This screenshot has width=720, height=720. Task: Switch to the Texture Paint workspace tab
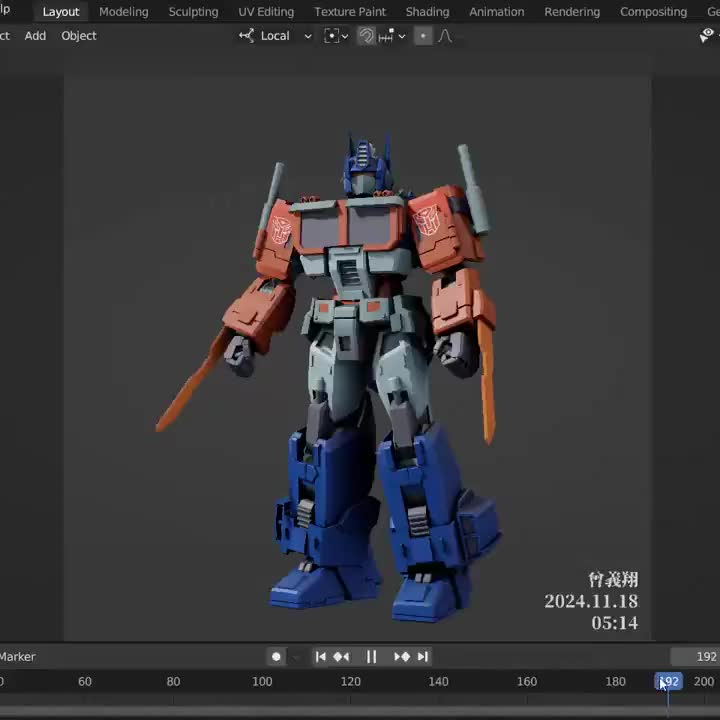[x=350, y=12]
